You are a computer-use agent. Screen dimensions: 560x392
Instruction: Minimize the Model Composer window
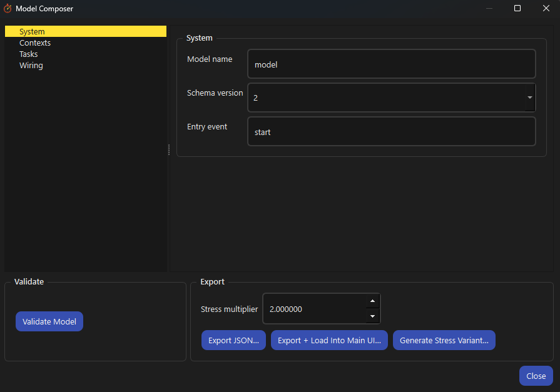489,8
